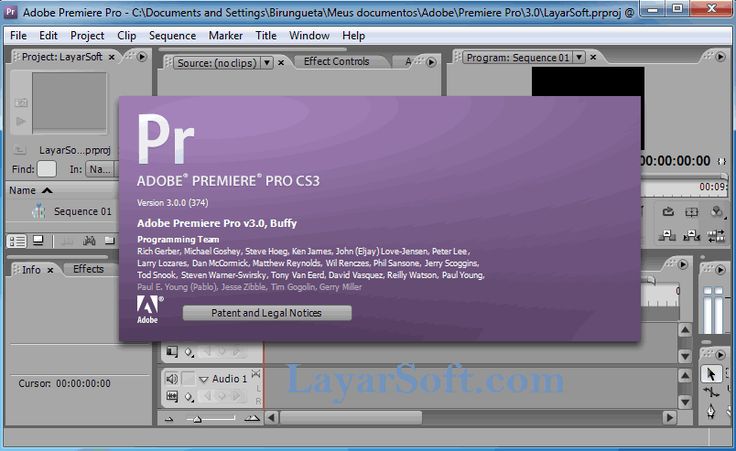
Task: Show keyframes menu on video track
Action: pos(189,352)
